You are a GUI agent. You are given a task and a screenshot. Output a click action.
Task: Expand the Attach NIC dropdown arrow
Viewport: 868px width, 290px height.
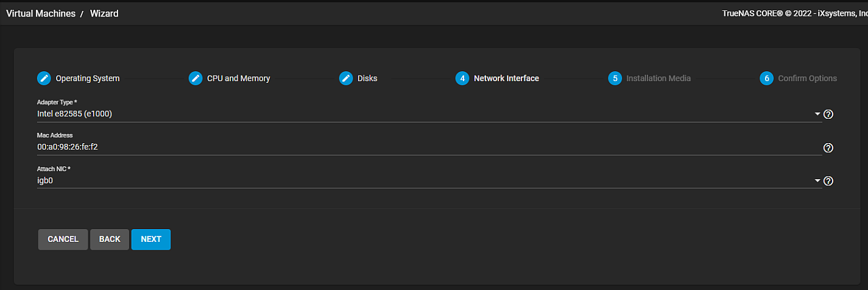[817, 181]
